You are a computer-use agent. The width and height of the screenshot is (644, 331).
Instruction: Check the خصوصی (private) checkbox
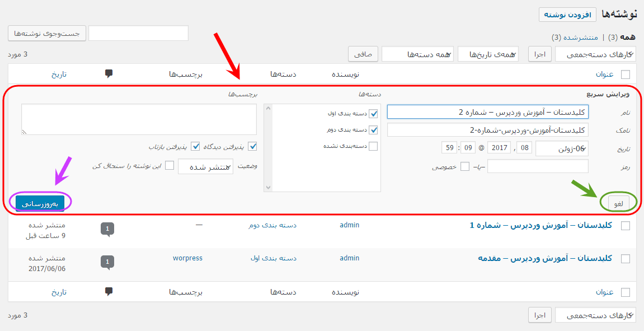point(465,166)
